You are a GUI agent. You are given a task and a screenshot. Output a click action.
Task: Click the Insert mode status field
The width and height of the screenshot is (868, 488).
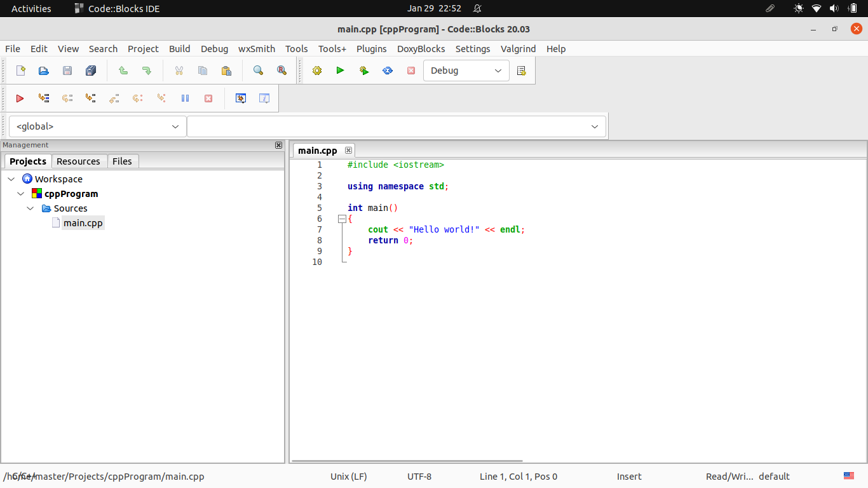coord(629,477)
